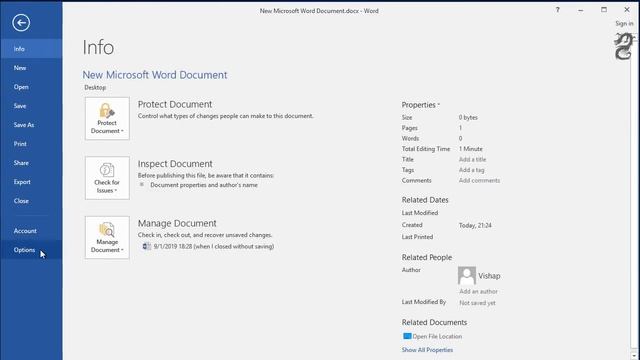Open Word Options from sidebar
This screenshot has height=360, width=640.
[31, 250]
